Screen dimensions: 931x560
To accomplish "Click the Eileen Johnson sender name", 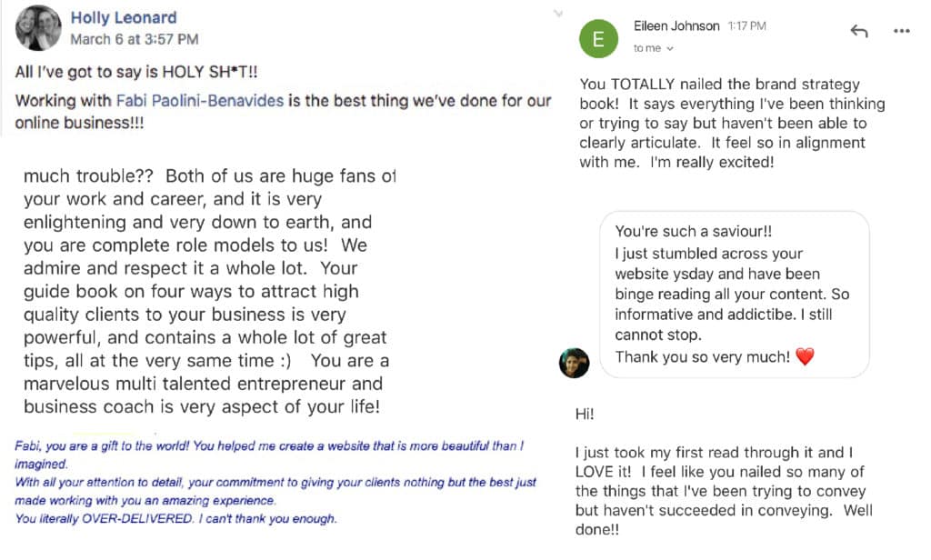I will pos(676,26).
